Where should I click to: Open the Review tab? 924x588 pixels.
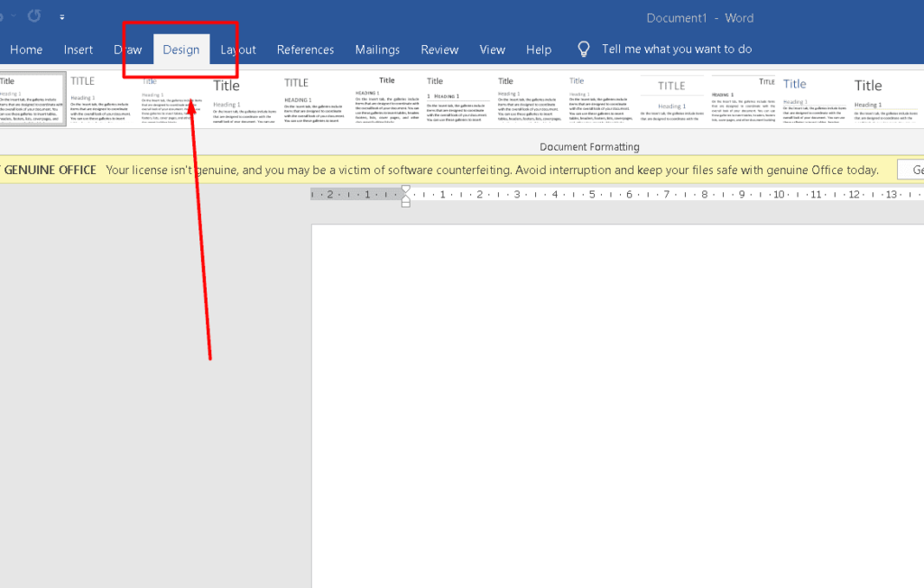[439, 50]
